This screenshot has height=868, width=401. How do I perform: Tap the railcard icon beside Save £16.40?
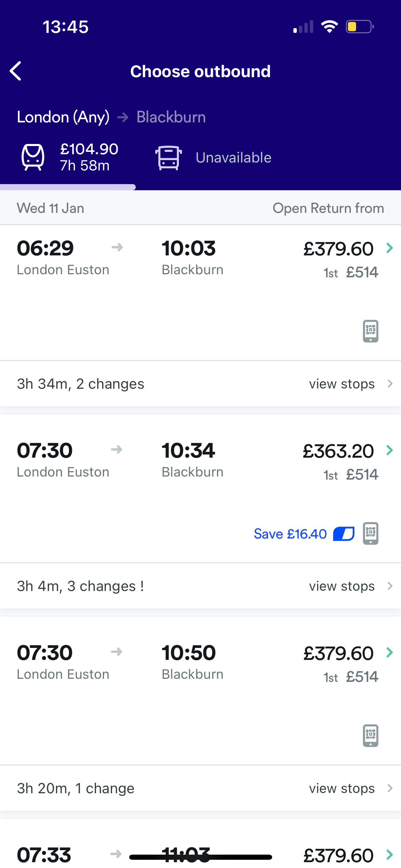tap(344, 534)
